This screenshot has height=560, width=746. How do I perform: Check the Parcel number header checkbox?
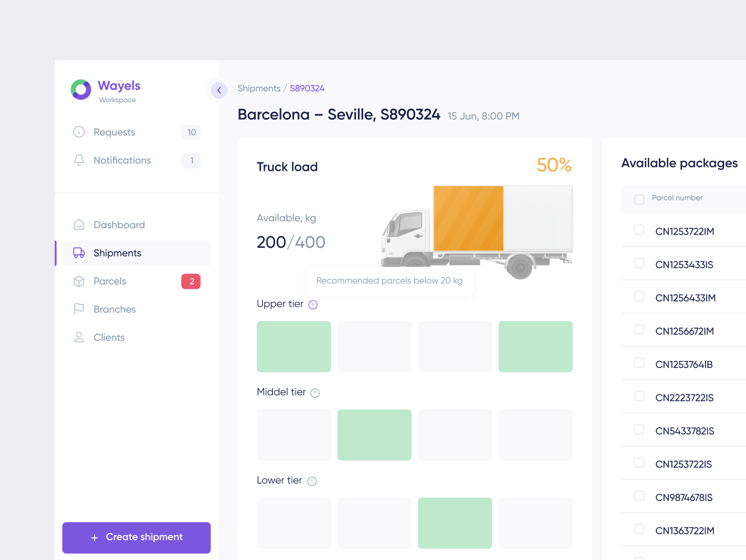coord(638,199)
